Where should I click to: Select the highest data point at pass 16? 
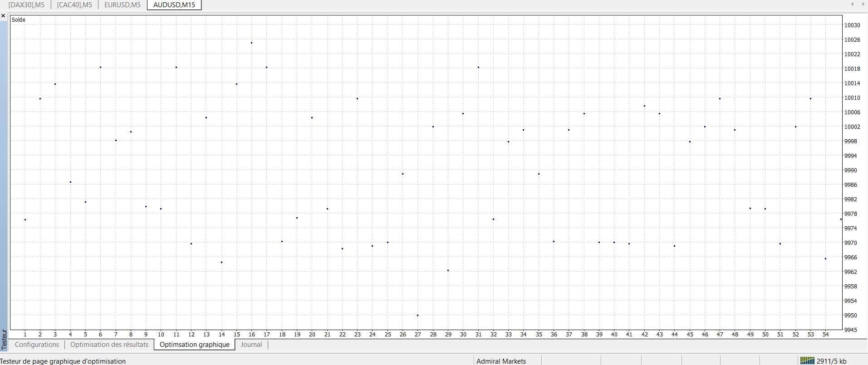coord(252,43)
